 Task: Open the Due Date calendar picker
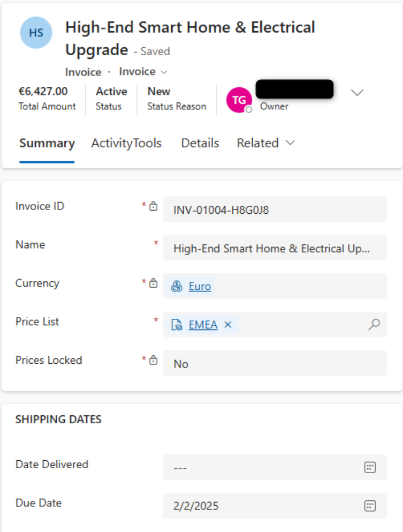click(x=370, y=506)
